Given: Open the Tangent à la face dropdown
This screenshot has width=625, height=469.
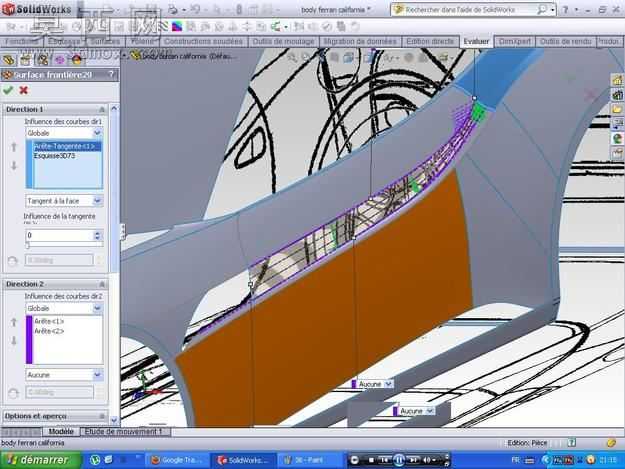Looking at the screenshot, I should 97,200.
